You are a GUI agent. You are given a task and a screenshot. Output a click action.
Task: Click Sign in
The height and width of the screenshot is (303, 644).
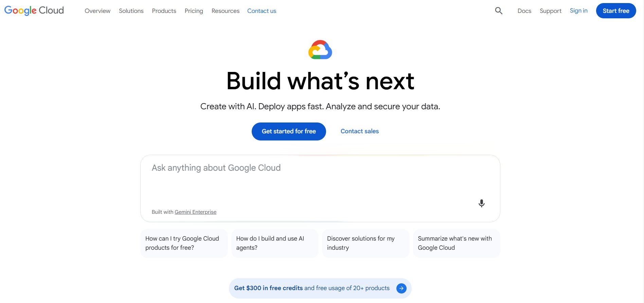[578, 11]
